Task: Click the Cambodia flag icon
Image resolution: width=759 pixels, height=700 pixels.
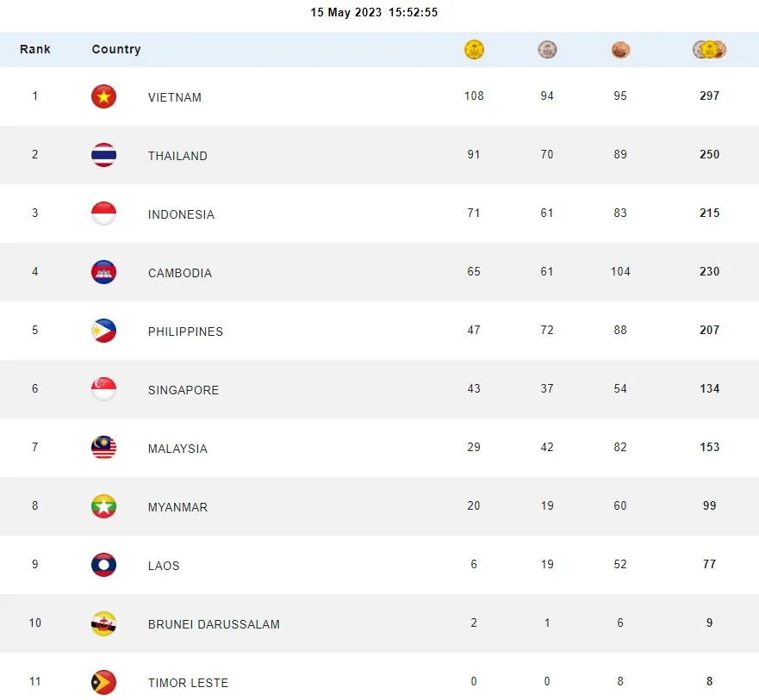Action: coord(104,272)
